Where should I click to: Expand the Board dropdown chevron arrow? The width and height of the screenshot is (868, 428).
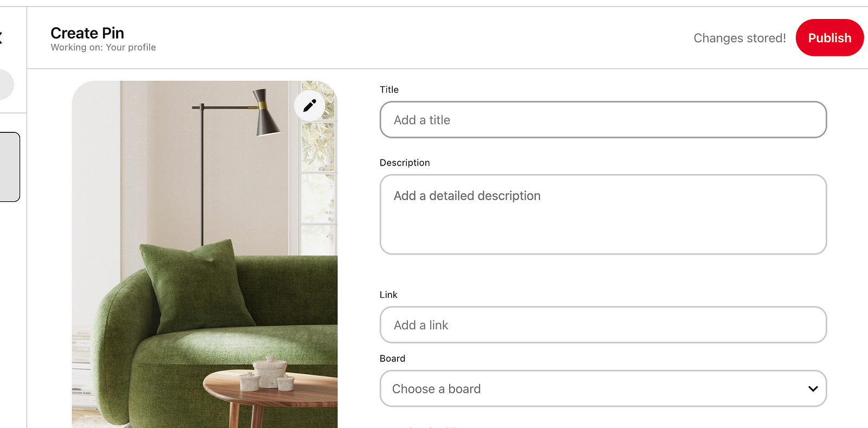click(x=813, y=388)
